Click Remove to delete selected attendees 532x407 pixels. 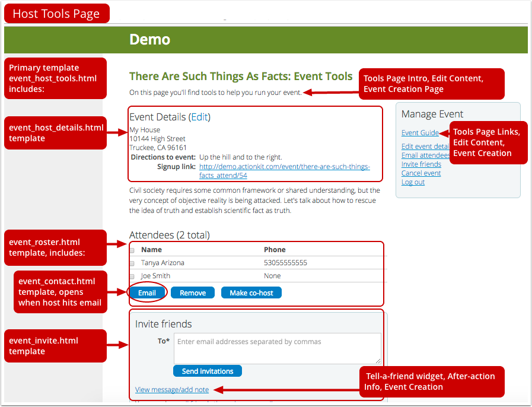(x=192, y=292)
